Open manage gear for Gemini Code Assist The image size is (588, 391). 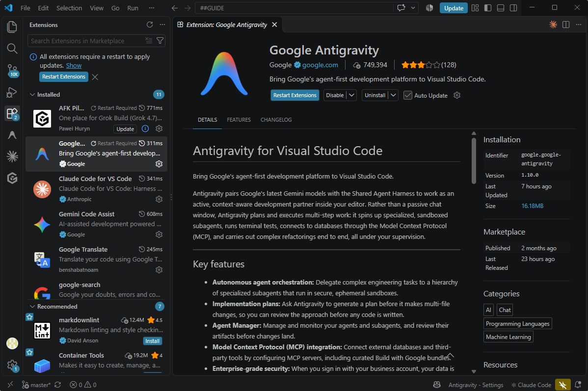click(159, 235)
